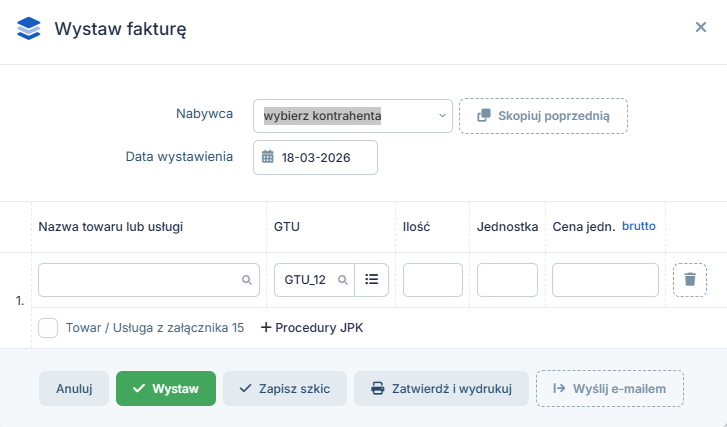
Task: Tick Towar / Usługa z załącznika 15 checkbox
Action: coord(48,327)
